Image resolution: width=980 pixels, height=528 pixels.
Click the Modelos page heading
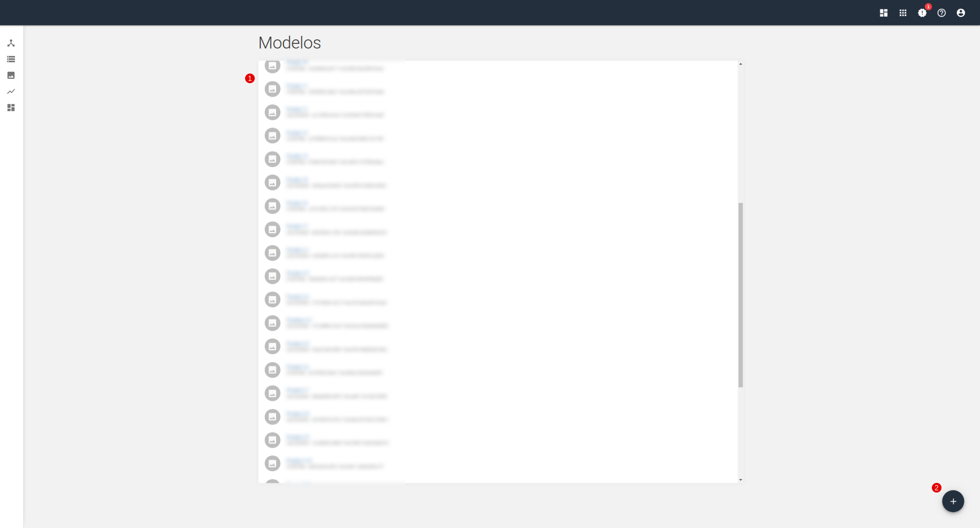tap(290, 42)
